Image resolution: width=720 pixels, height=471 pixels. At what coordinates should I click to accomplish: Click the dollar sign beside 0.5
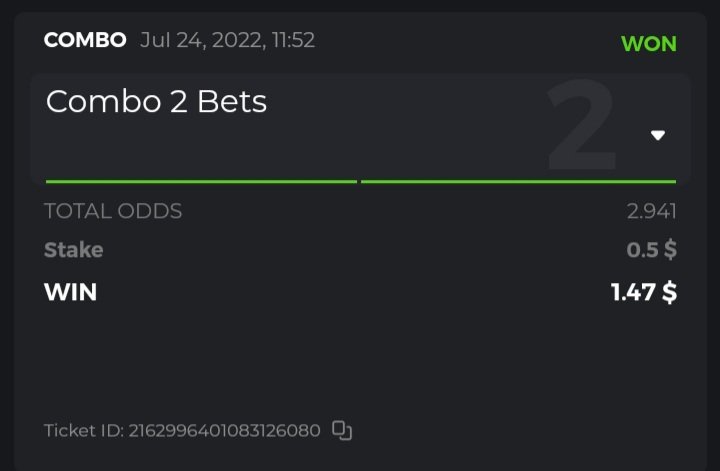pos(669,250)
